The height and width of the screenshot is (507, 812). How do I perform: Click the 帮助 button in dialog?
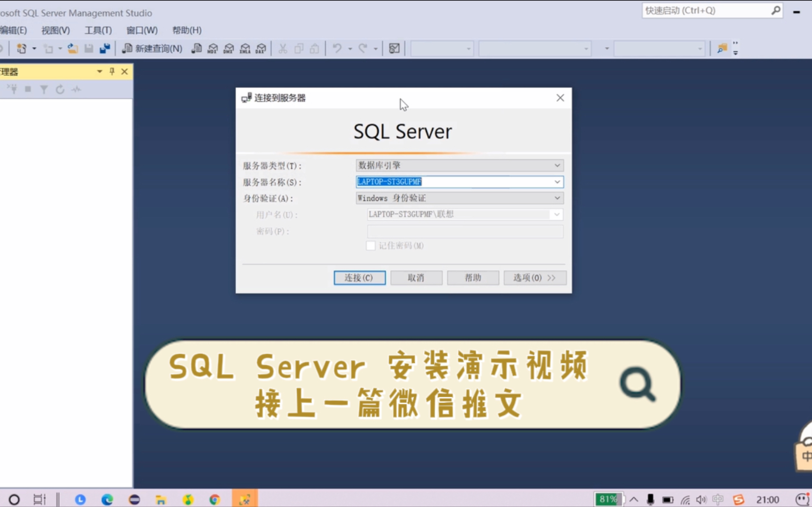pos(473,278)
